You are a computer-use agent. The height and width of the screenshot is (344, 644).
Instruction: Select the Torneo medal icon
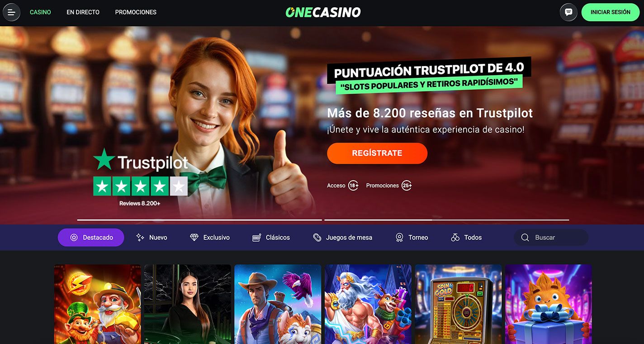[x=399, y=238]
